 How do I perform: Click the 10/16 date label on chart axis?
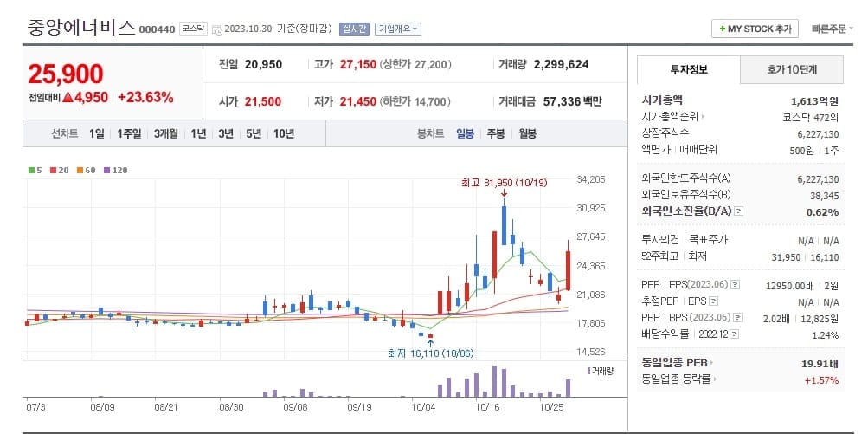(488, 407)
